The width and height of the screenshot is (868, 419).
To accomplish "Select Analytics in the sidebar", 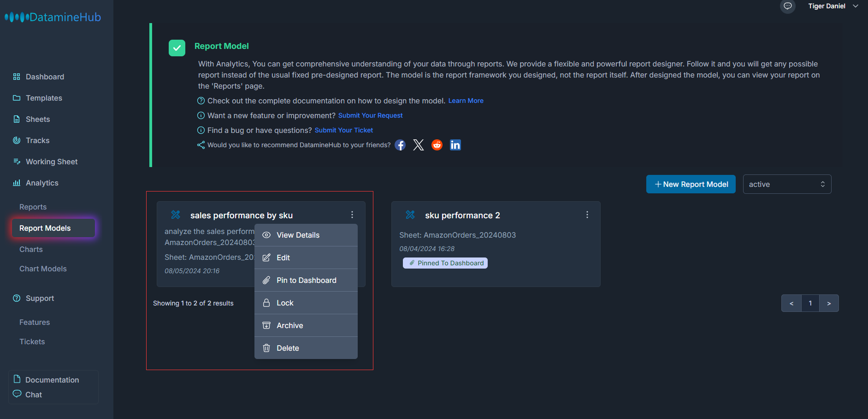I will [42, 183].
